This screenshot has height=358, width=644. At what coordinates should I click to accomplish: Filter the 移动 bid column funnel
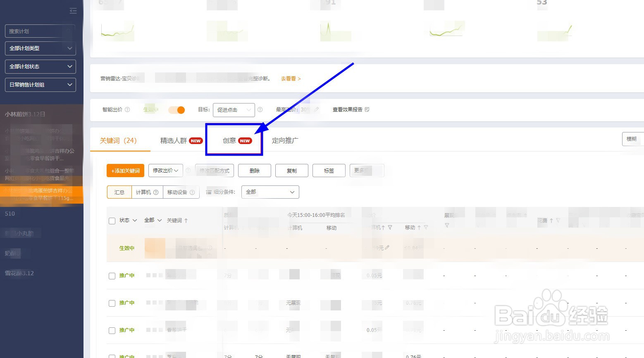click(426, 227)
